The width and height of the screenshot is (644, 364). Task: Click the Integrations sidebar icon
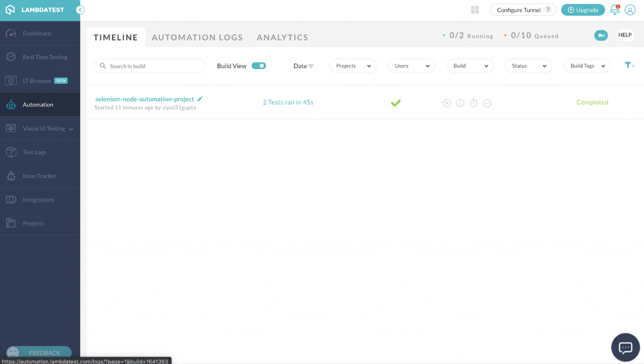point(11,200)
